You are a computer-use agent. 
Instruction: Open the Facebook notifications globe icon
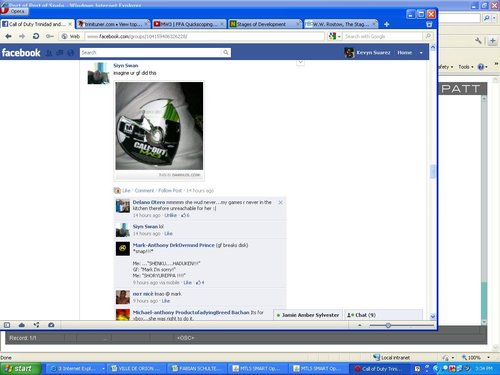click(70, 53)
